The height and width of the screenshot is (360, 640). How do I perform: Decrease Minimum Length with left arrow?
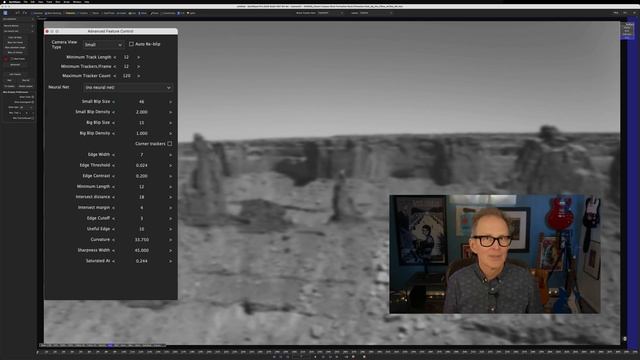coord(113,187)
